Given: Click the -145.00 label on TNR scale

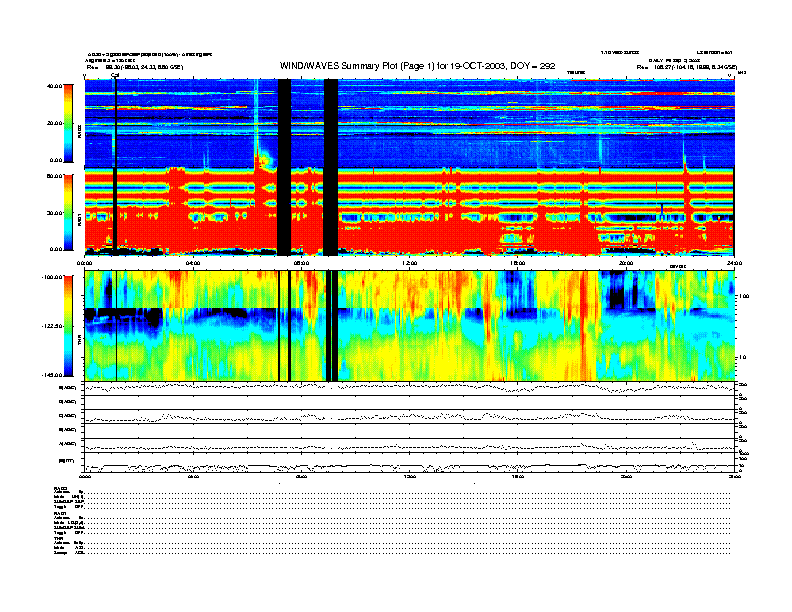Looking at the screenshot, I should tap(52, 375).
